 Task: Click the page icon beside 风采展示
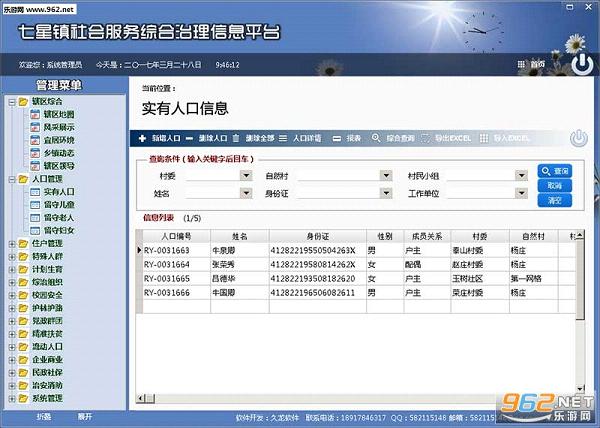(35, 127)
